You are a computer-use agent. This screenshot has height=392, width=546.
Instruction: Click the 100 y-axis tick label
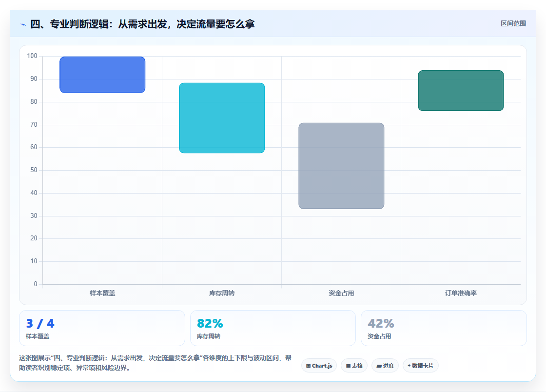coord(32,56)
